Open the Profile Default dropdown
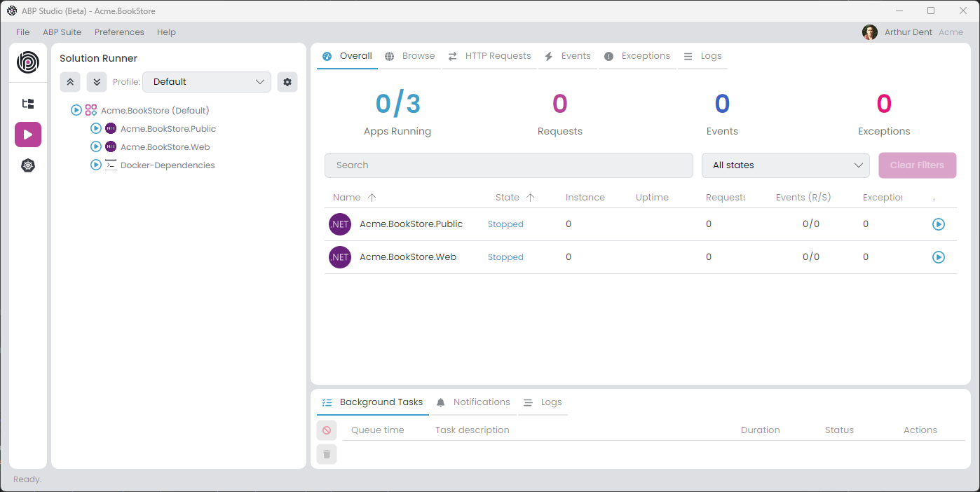 207,82
